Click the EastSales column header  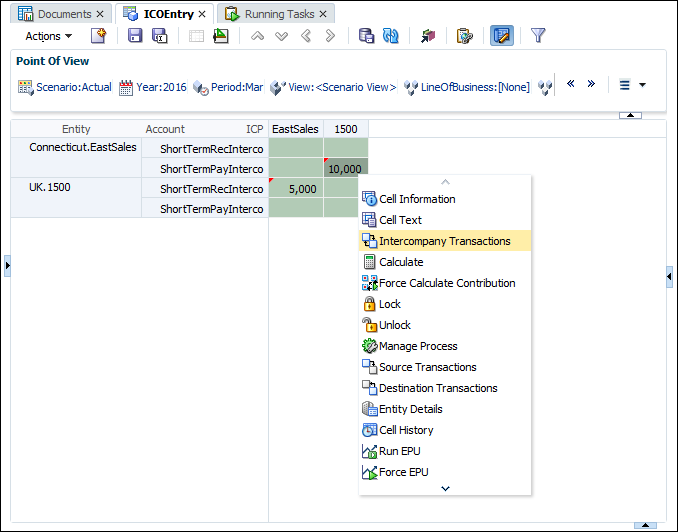(x=296, y=129)
